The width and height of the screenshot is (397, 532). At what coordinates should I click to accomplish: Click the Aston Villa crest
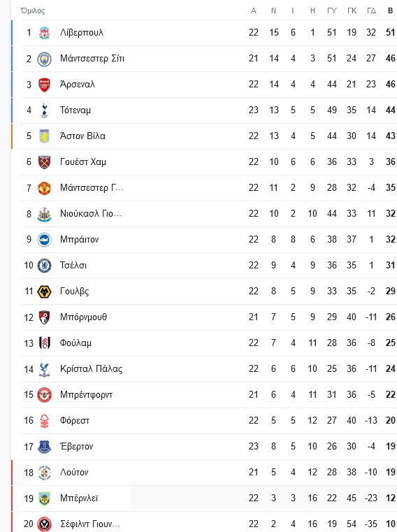pos(44,136)
